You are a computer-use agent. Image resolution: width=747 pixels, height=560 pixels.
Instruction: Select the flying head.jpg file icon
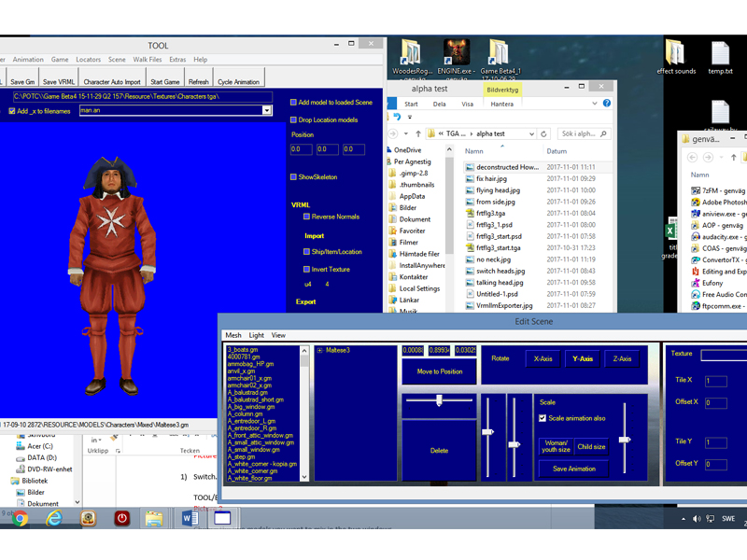click(x=470, y=190)
